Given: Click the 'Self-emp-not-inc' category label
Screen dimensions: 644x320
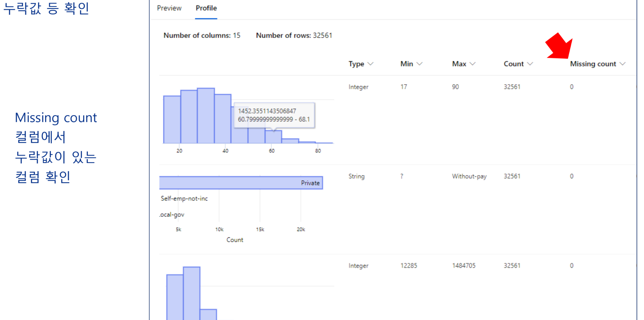Looking at the screenshot, I should pyautogui.click(x=184, y=198).
